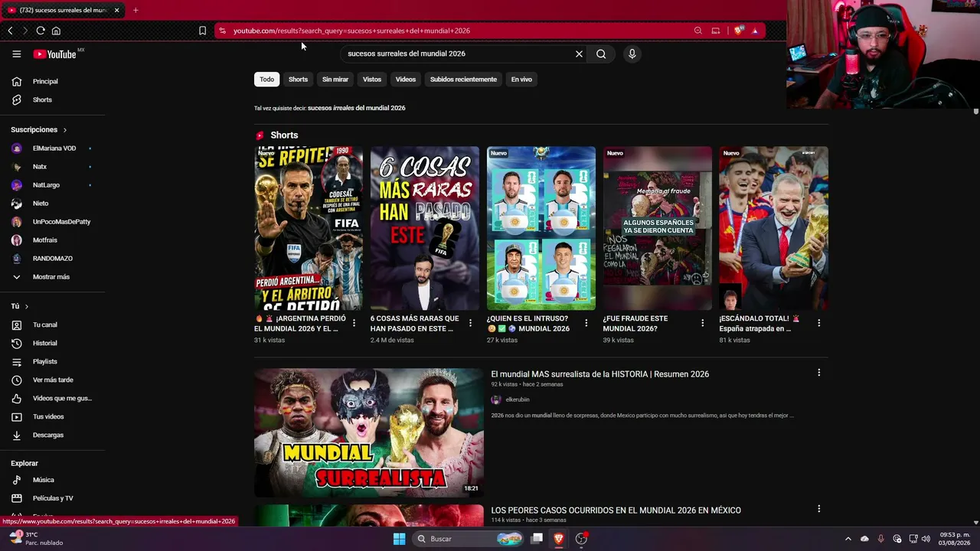This screenshot has width=980, height=551.
Task: Open Películas y TV in Explorar
Action: 52,498
